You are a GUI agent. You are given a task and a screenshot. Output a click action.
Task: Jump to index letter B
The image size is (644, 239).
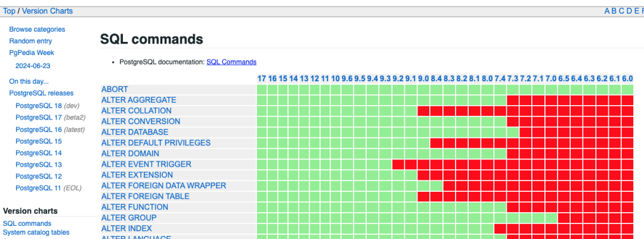(614, 11)
